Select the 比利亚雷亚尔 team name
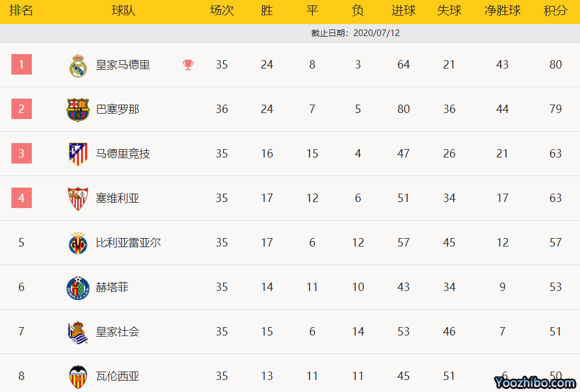This screenshot has width=580, height=392. coord(129,243)
